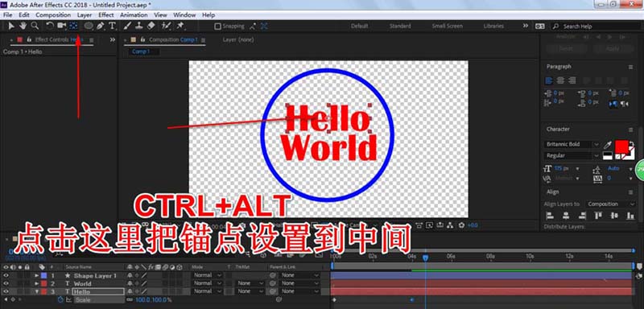Open the Window menu
The width and height of the screenshot is (644, 309).
(184, 15)
